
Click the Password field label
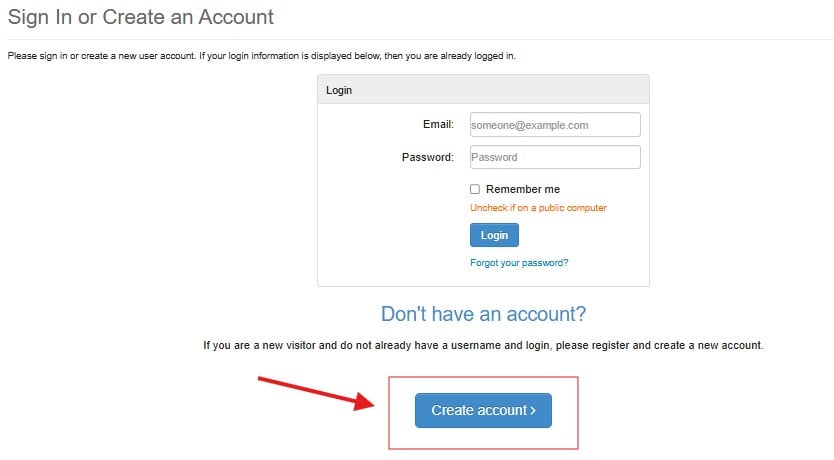(x=428, y=157)
